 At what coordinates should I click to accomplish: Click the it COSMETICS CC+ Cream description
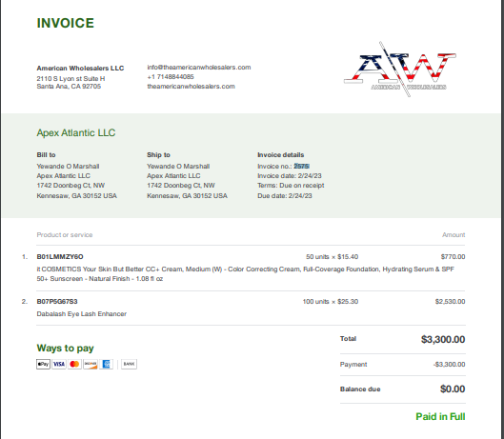[245, 274]
